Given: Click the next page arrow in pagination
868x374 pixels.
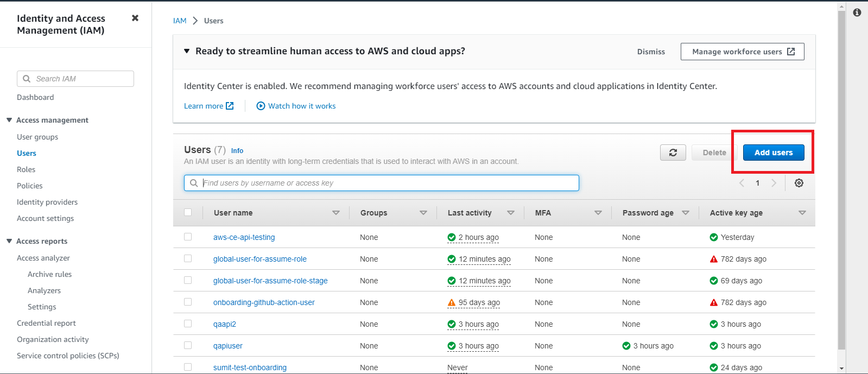Looking at the screenshot, I should point(774,183).
